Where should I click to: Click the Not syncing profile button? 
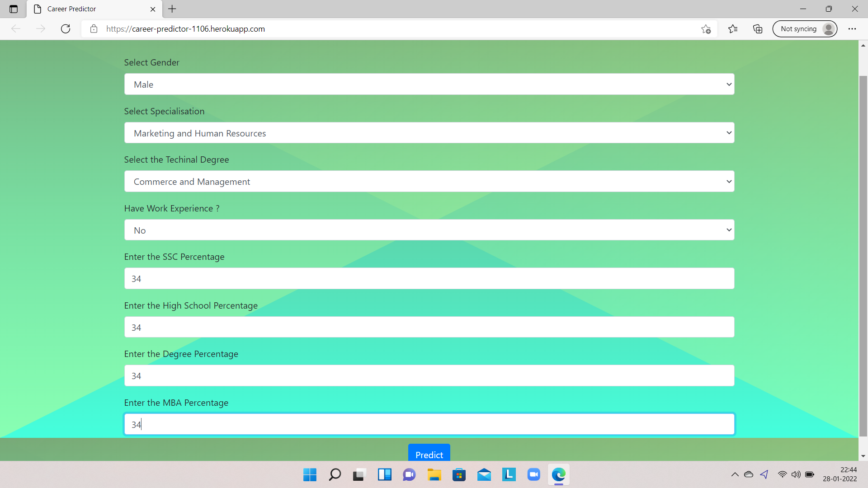[x=805, y=29]
